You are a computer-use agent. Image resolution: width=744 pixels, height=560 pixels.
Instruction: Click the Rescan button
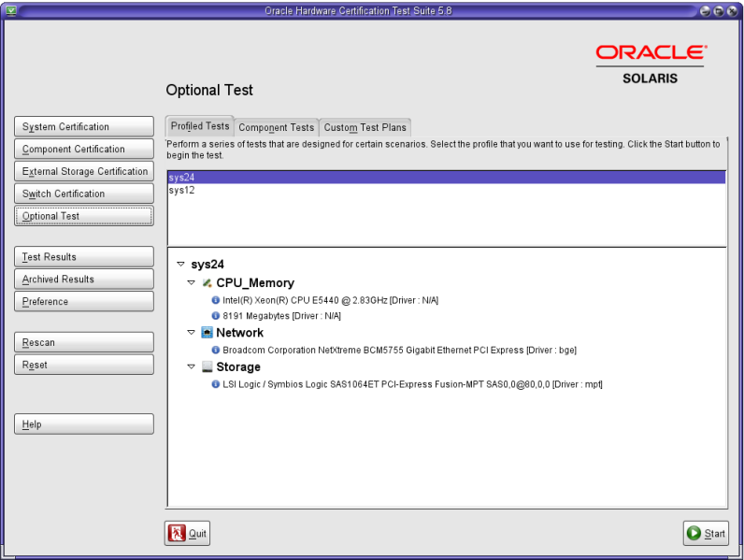pos(84,343)
